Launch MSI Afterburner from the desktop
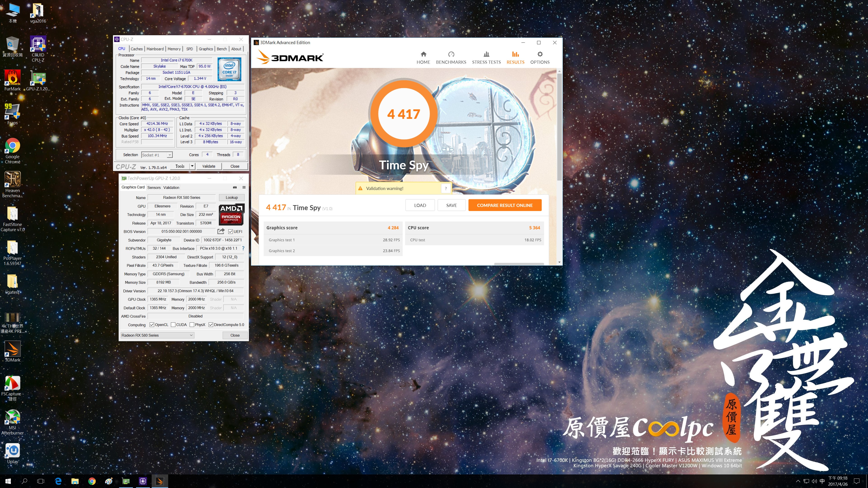Screen dimensions: 868x488 click(12, 422)
